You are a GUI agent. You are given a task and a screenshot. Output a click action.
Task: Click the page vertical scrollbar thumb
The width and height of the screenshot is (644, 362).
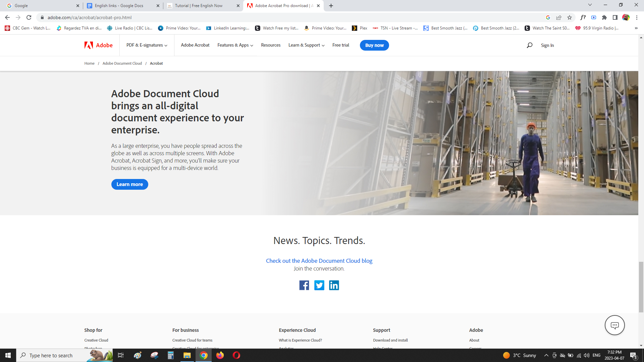coord(641,287)
